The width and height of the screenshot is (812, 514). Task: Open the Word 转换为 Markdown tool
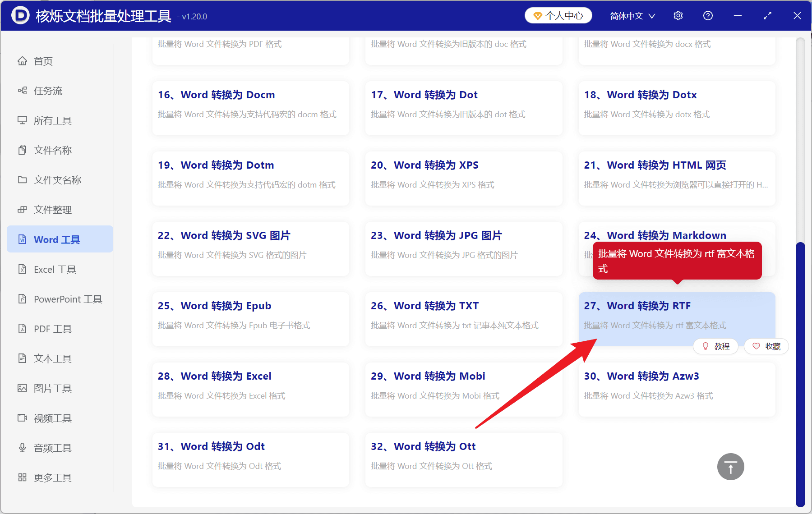[x=666, y=235]
